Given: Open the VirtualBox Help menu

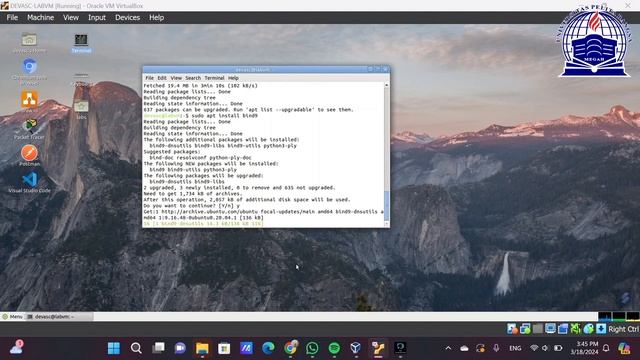Looking at the screenshot, I should [x=156, y=18].
